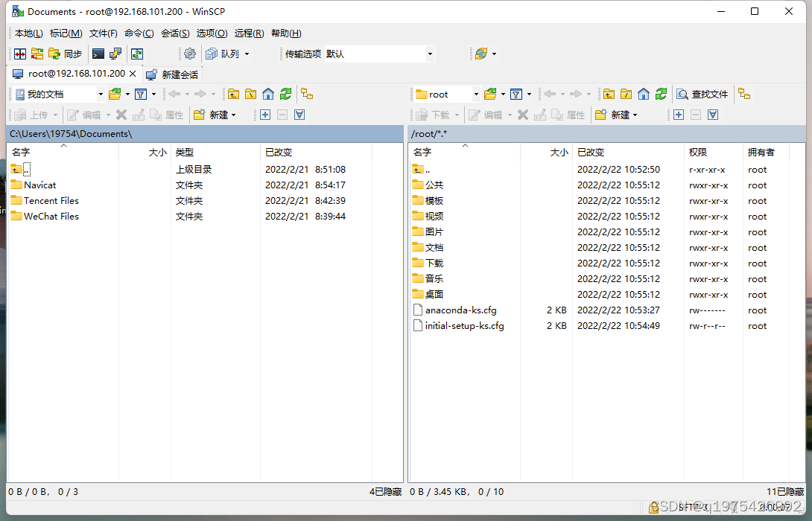Click the keep remote directory updated icon
Viewport: 812px width, 521px height.
tap(137, 54)
